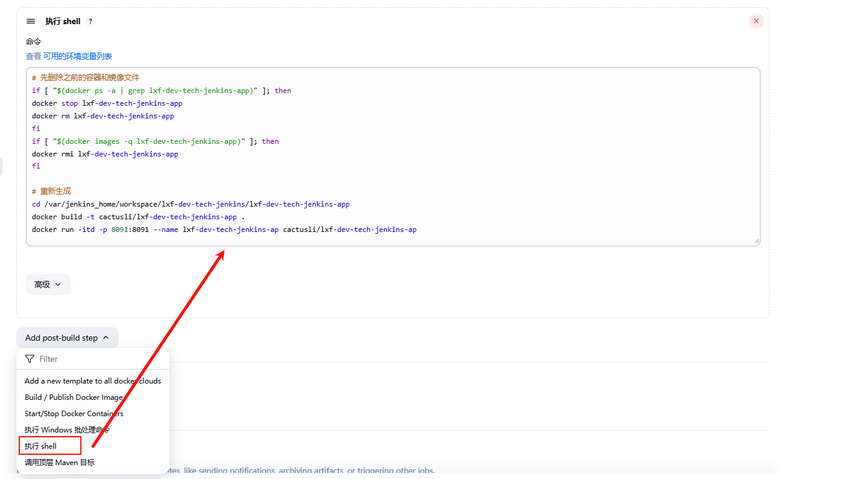868x479 pixels.
Task: Click inside the shell command text area
Action: click(x=393, y=156)
